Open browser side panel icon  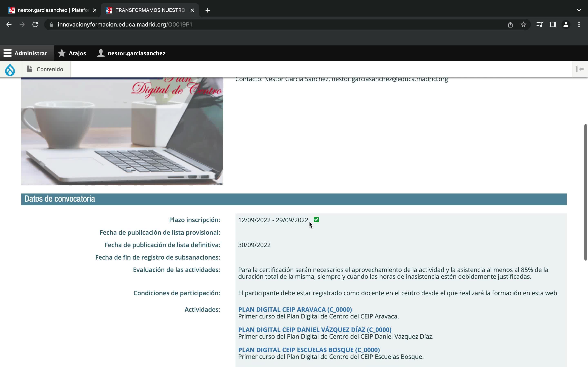pyautogui.click(x=553, y=24)
